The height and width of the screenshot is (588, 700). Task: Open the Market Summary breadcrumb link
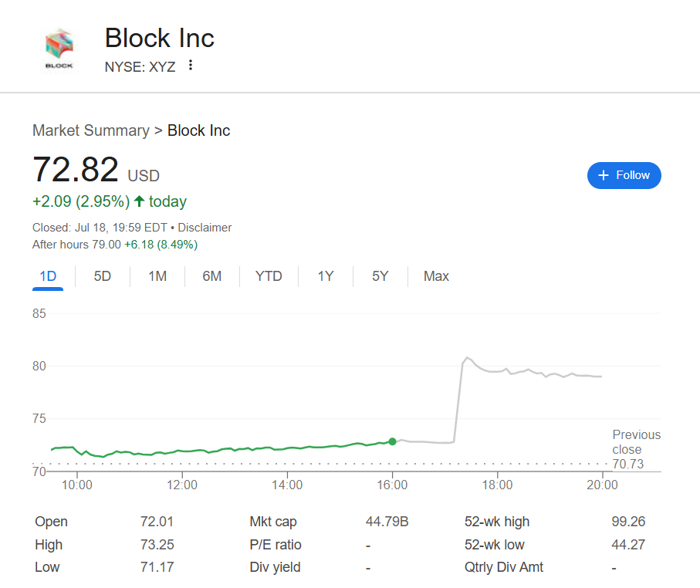point(90,130)
